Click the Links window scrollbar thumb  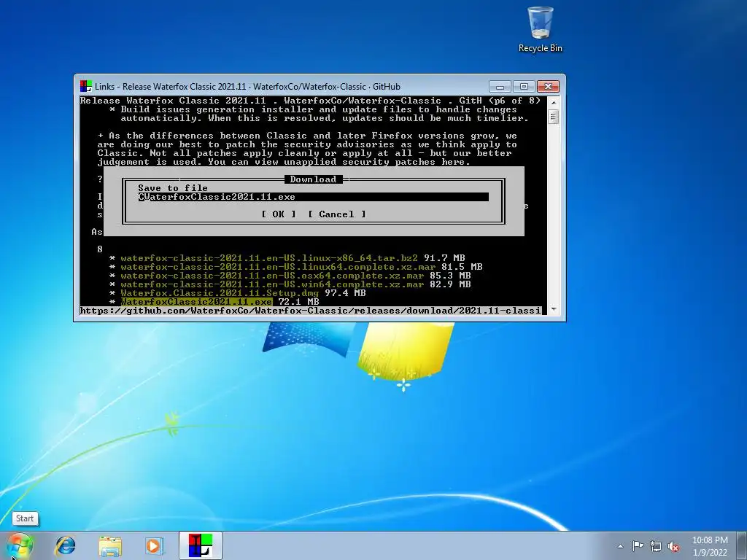pos(553,117)
